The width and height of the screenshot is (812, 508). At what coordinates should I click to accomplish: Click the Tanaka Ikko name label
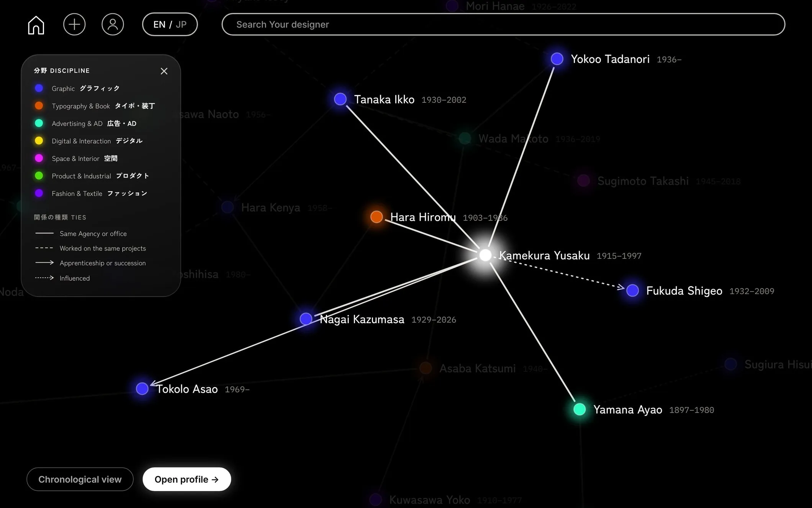(384, 99)
